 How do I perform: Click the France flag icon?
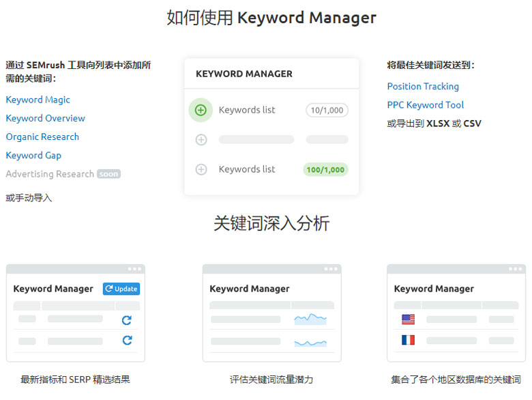(408, 340)
